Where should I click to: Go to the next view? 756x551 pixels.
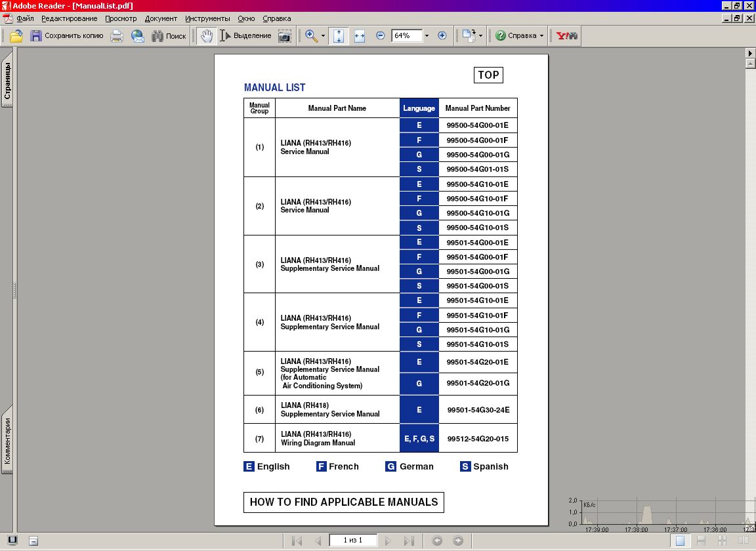[458, 541]
